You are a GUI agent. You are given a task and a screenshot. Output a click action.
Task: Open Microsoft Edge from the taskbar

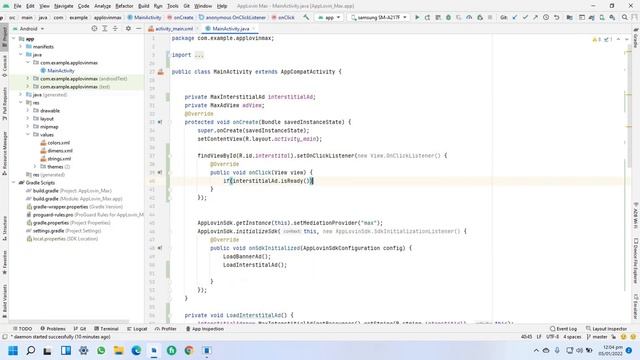(136, 350)
